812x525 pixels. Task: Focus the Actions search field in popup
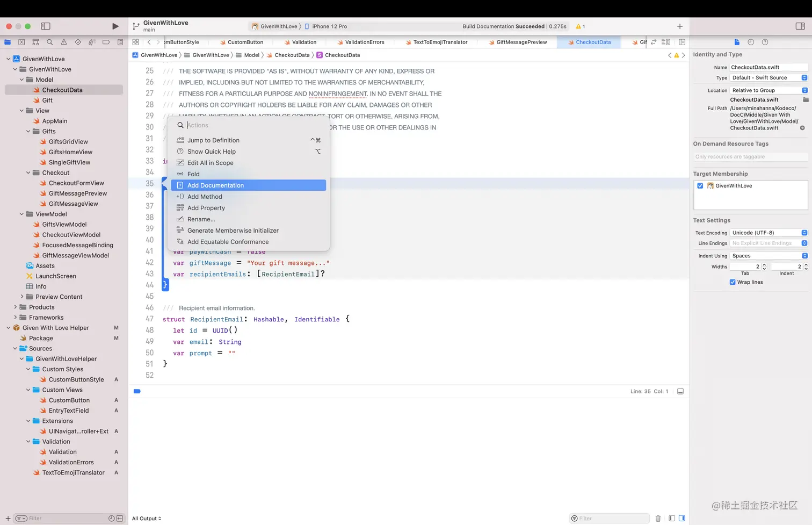click(249, 125)
